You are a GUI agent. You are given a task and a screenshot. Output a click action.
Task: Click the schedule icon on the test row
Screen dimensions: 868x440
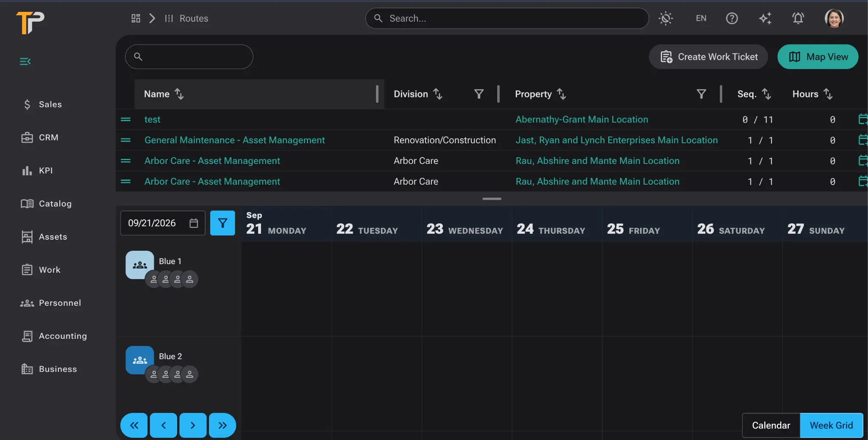tap(862, 119)
